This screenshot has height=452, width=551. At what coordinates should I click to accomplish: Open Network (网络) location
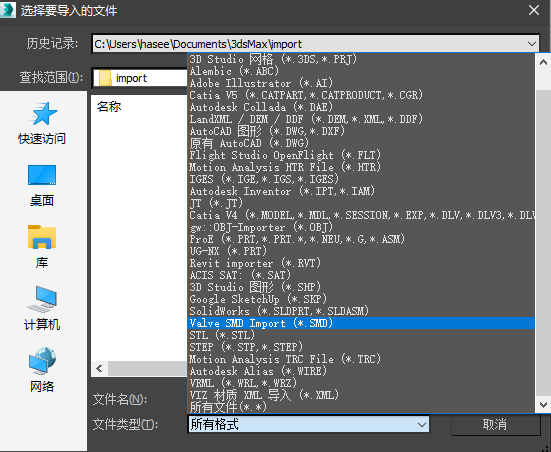(42, 370)
